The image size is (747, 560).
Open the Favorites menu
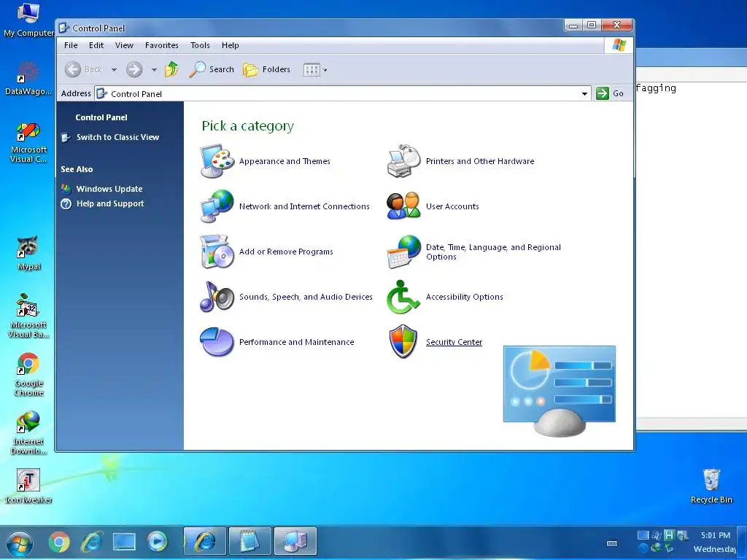pyautogui.click(x=161, y=45)
